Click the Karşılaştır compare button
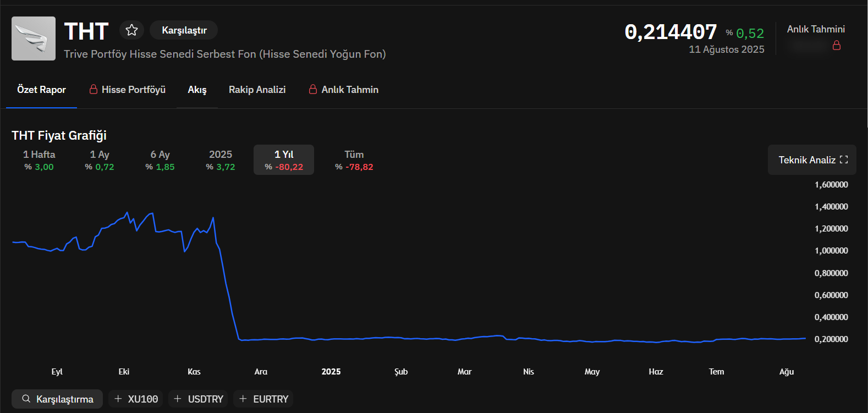 (184, 30)
